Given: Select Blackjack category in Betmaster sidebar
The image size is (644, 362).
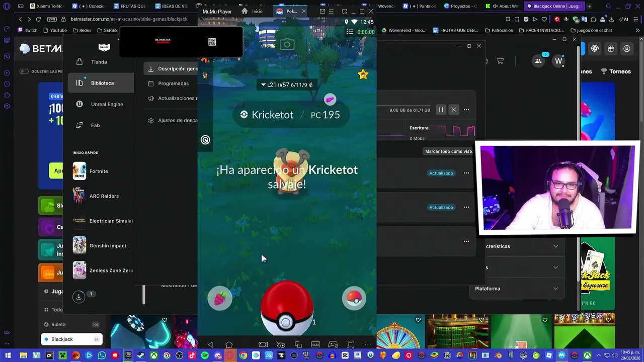Looking at the screenshot, I should pos(71,339).
